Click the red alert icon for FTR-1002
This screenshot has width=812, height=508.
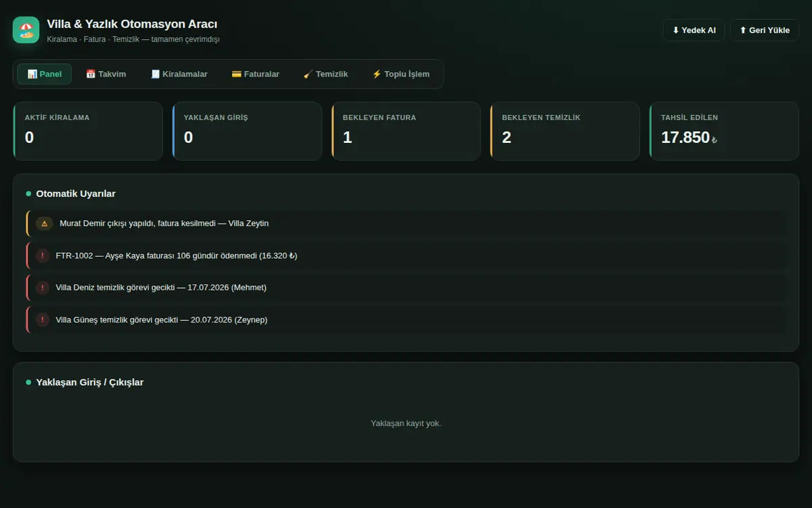click(x=43, y=255)
